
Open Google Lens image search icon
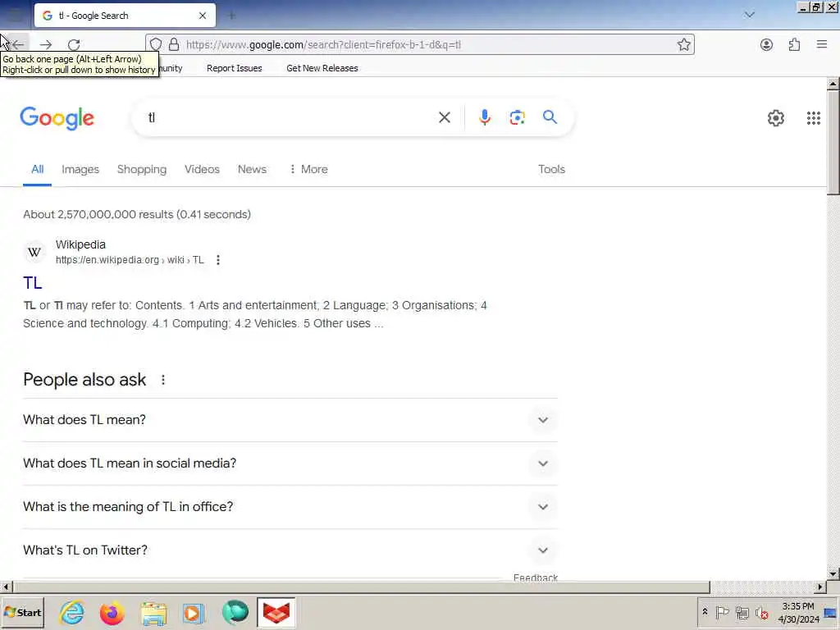pyautogui.click(x=517, y=117)
